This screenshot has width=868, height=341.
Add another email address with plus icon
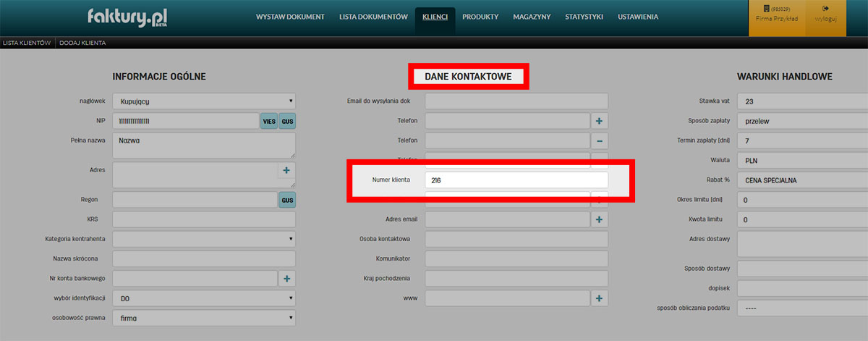click(x=600, y=219)
